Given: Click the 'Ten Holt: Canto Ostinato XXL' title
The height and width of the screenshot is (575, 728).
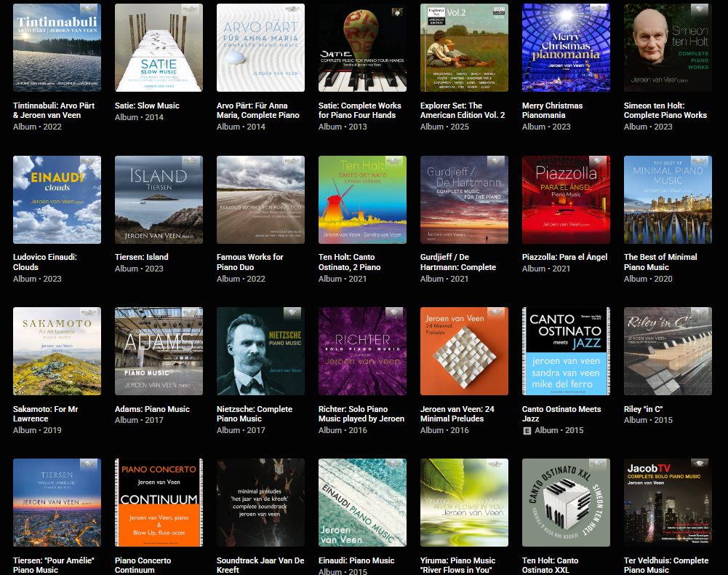Looking at the screenshot, I should (x=550, y=566).
